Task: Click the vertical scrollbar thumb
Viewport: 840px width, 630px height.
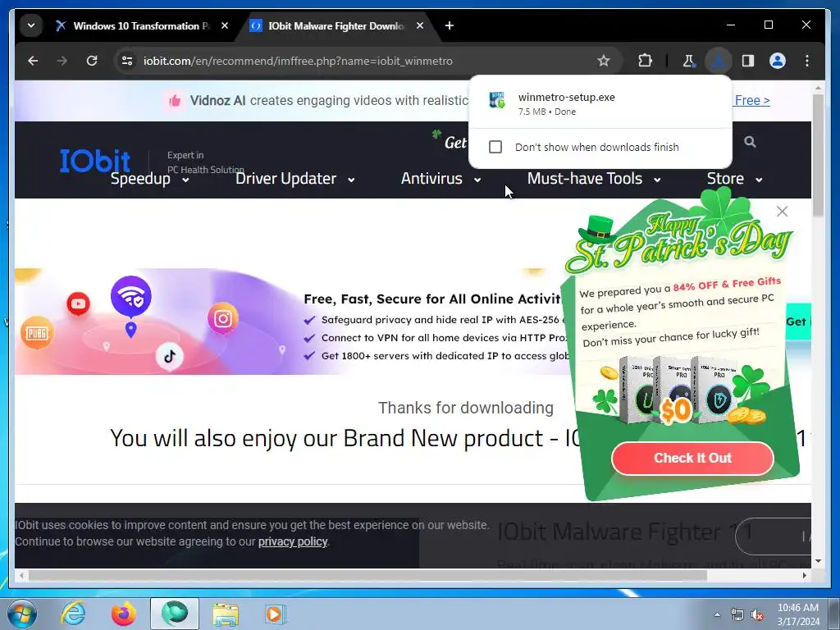Action: click(818, 155)
